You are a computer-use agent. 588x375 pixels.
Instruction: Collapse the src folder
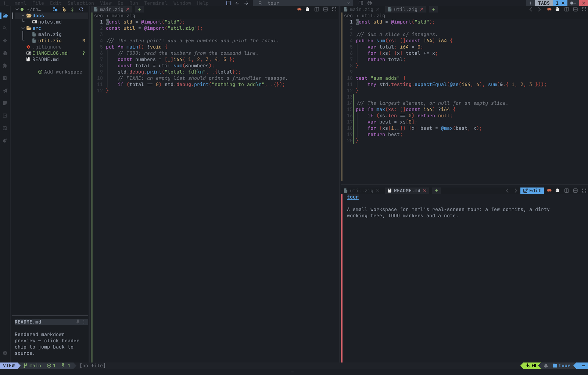tap(23, 28)
